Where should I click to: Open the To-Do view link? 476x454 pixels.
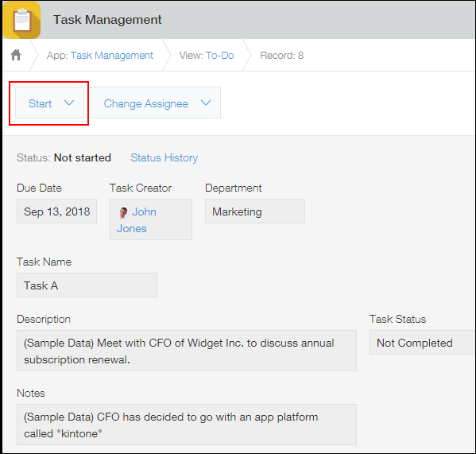point(220,56)
